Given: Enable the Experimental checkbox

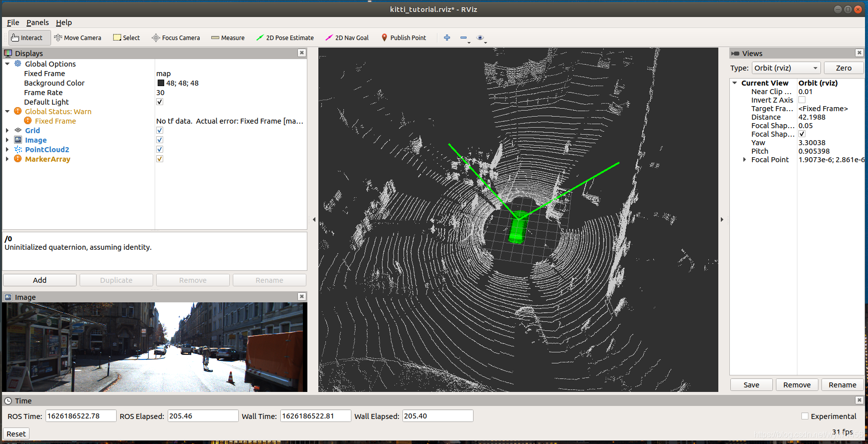Looking at the screenshot, I should [x=805, y=416].
